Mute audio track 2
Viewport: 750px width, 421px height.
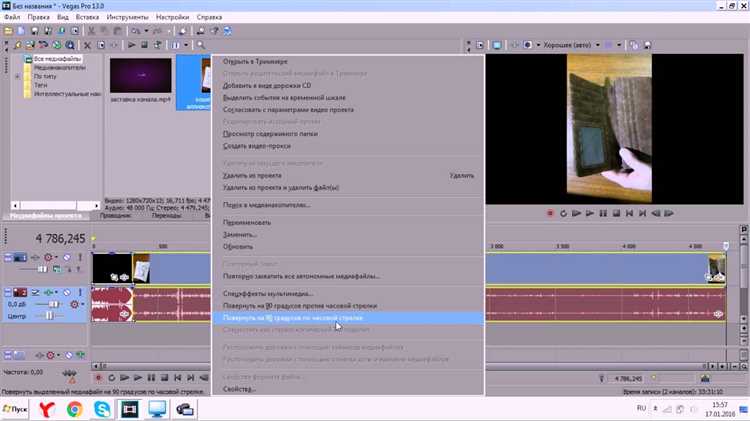click(x=67, y=292)
